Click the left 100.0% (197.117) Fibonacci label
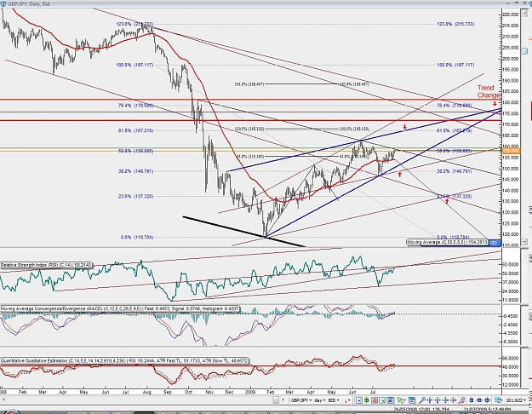 134,65
